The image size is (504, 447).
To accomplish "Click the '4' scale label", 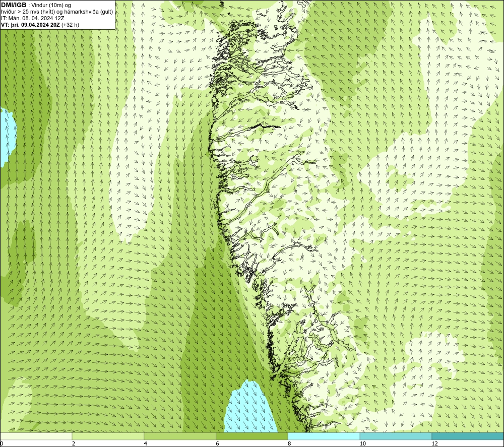I will (145, 443).
